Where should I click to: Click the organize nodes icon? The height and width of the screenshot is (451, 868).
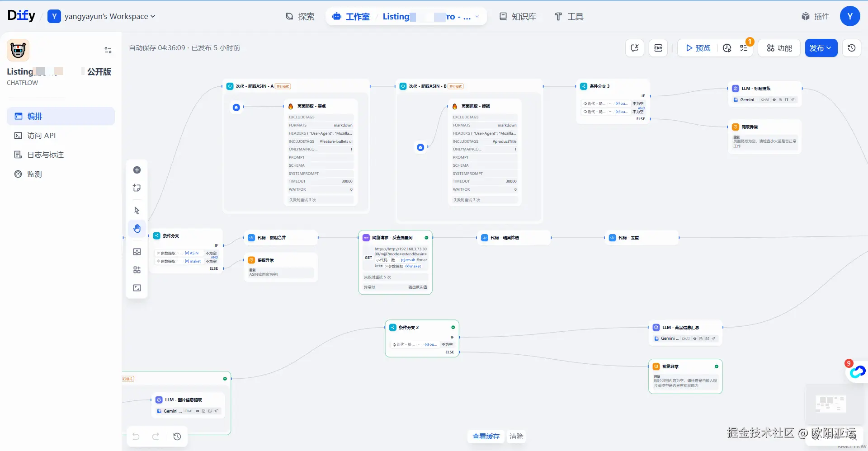pyautogui.click(x=137, y=270)
